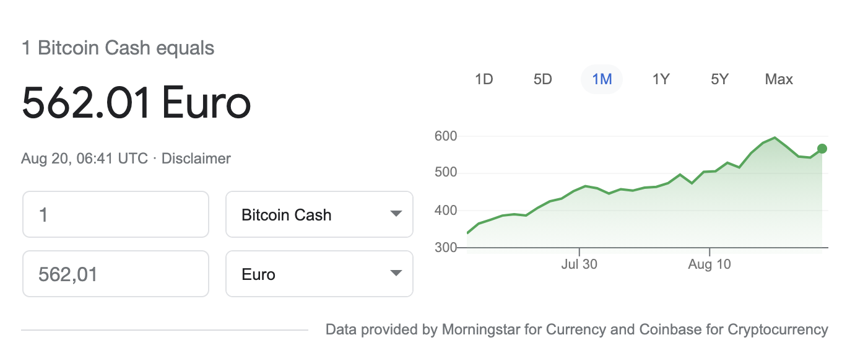This screenshot has width=868, height=353.
Task: Open the Euro currency dropdown
Action: [319, 274]
